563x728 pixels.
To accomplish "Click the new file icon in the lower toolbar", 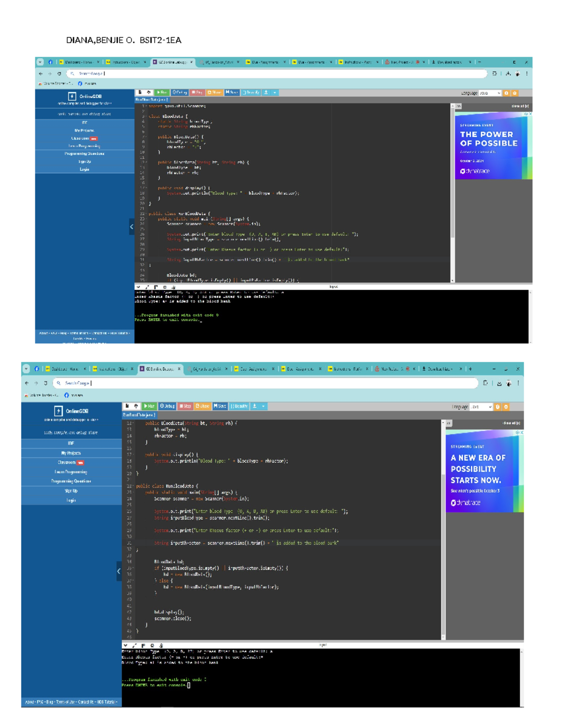I will pos(127,406).
